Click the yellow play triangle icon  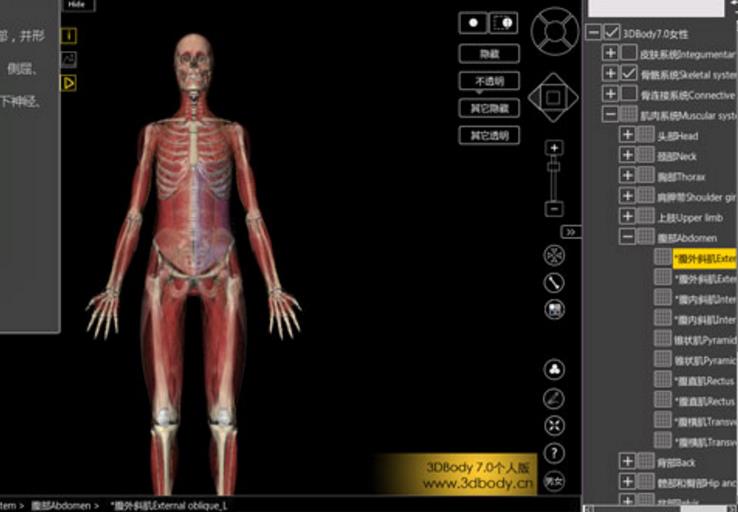[69, 83]
